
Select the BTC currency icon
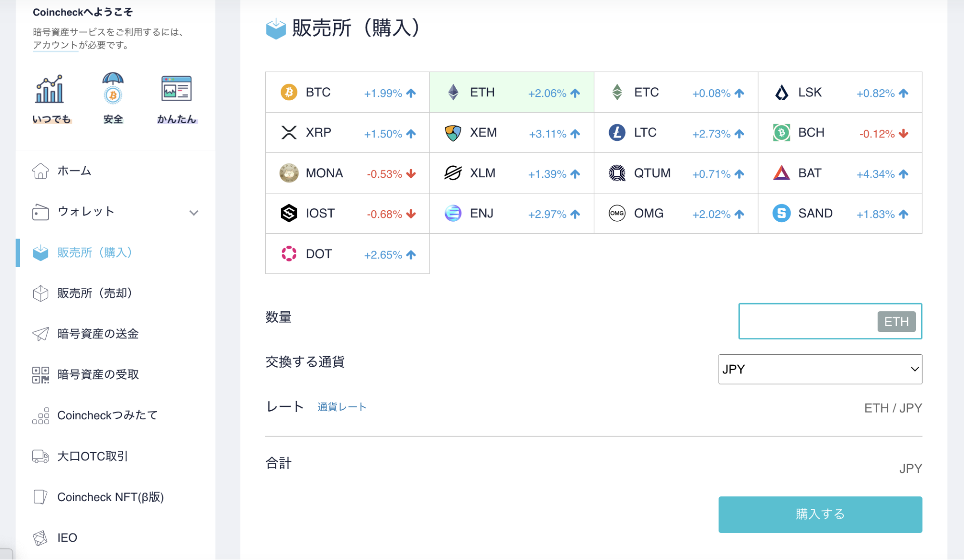coord(289,92)
